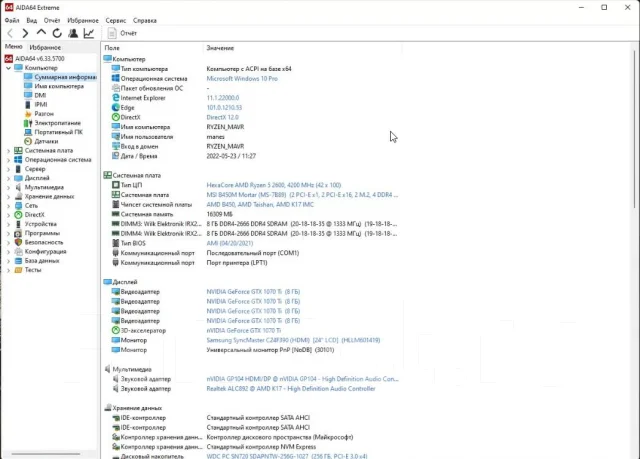Image resolution: width=640 pixels, height=459 pixels.
Task: Expand the Хранение данных tree node
Action: pyautogui.click(x=8, y=197)
